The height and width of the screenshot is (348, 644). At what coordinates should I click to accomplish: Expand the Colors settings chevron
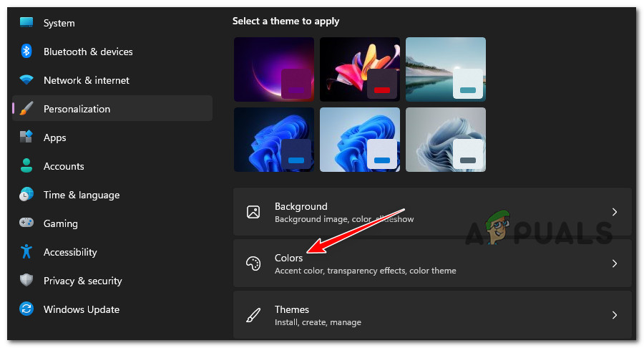(614, 264)
